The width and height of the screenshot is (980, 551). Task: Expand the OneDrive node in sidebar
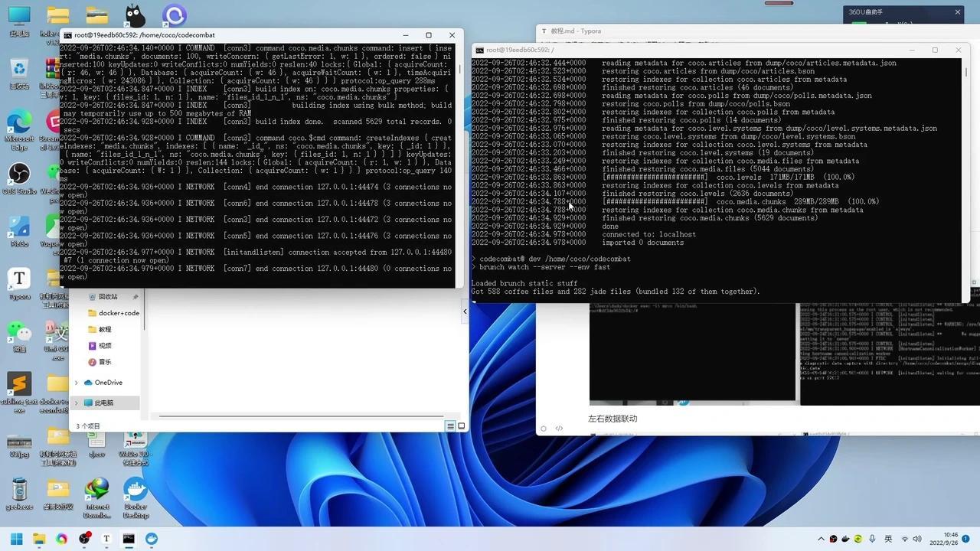(x=75, y=382)
